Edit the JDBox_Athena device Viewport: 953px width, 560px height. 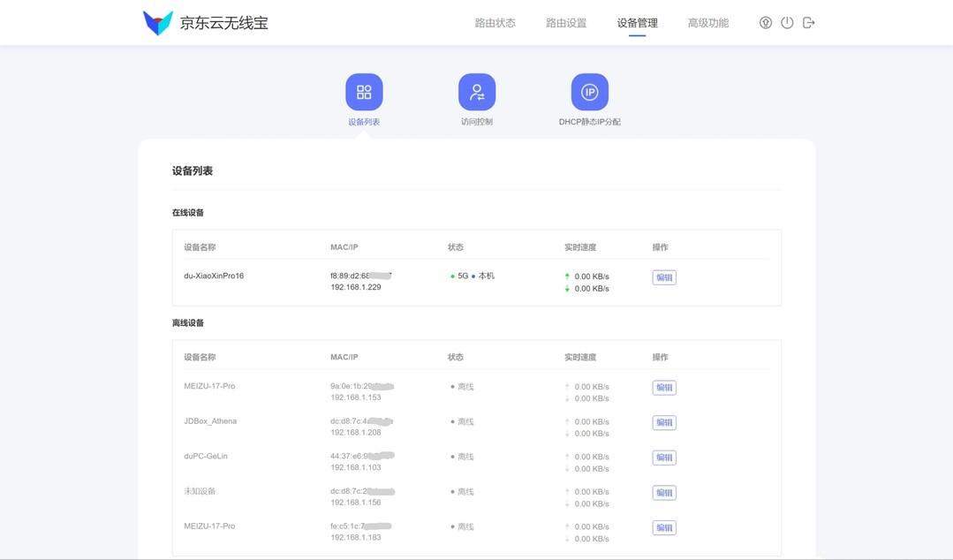(x=664, y=421)
